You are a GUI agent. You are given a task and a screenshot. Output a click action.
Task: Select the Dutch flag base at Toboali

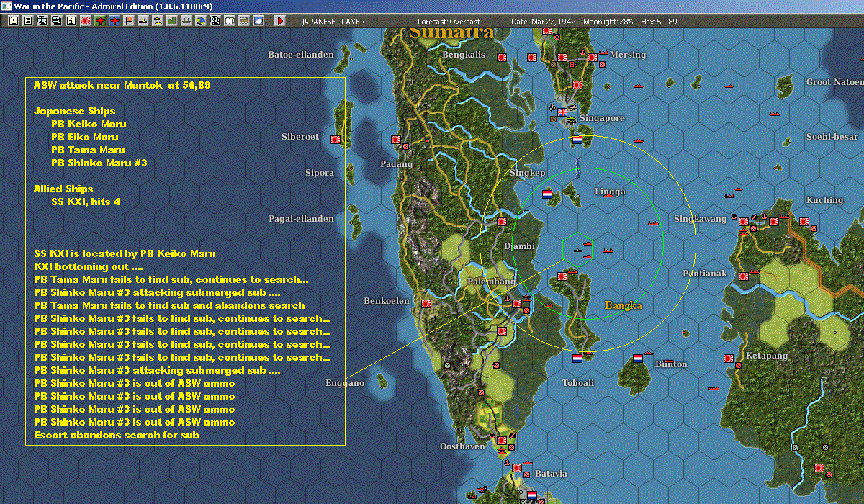coord(577,358)
